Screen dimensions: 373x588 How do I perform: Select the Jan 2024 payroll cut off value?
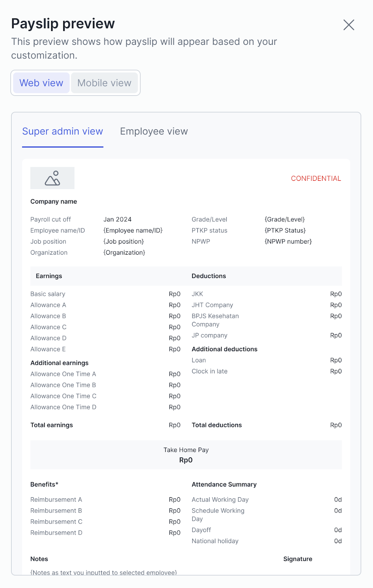pyautogui.click(x=117, y=219)
